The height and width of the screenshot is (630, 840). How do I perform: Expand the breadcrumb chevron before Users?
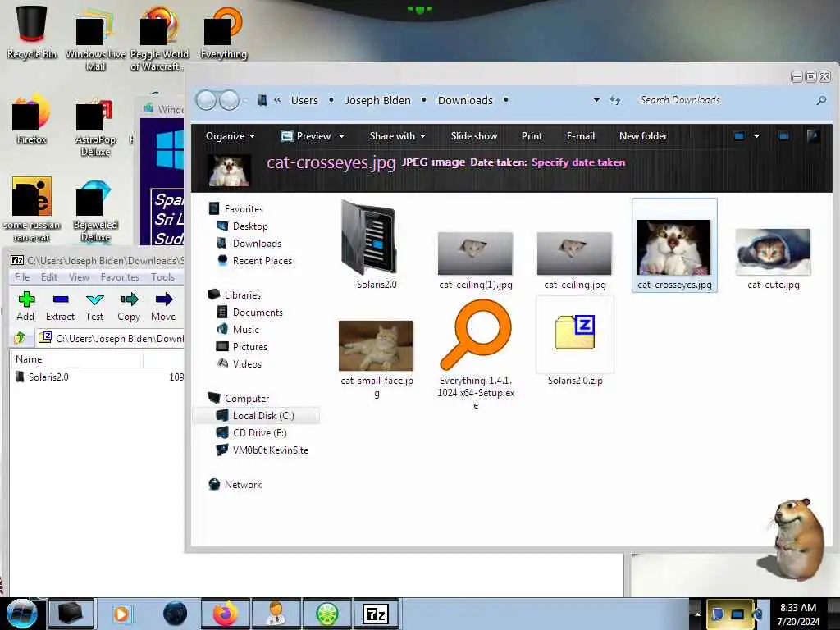(277, 100)
